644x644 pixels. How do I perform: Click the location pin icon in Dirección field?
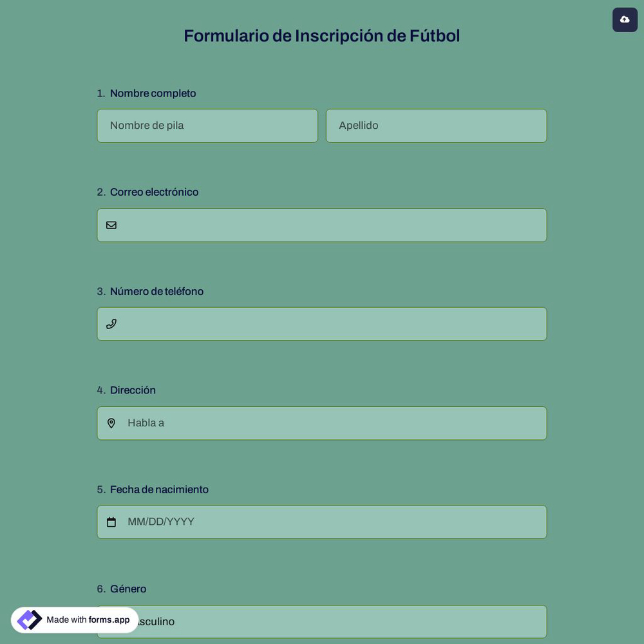(x=111, y=422)
